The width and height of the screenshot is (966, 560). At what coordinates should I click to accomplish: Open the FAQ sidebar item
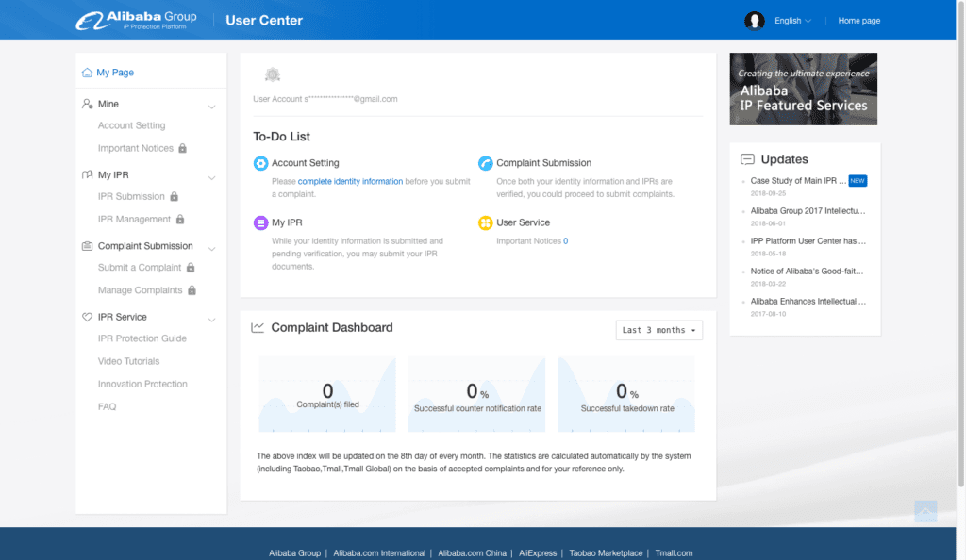click(x=107, y=407)
